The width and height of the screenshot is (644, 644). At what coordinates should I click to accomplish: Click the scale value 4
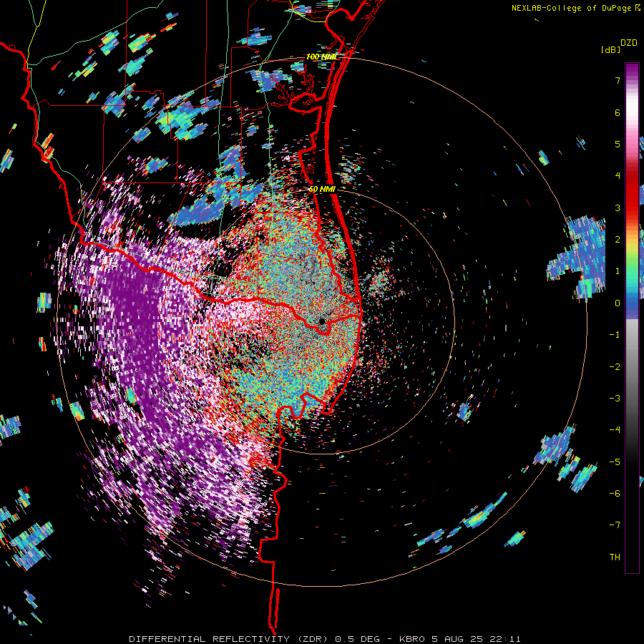[x=618, y=176]
